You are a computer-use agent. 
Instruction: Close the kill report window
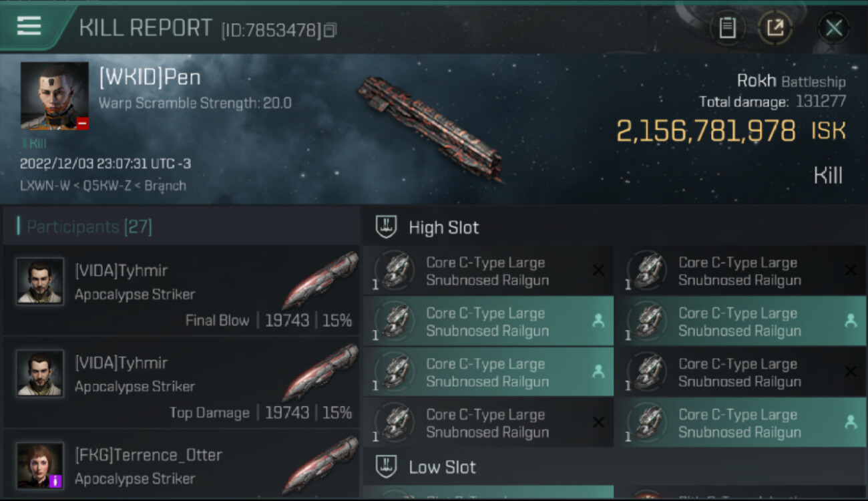pyautogui.click(x=833, y=28)
